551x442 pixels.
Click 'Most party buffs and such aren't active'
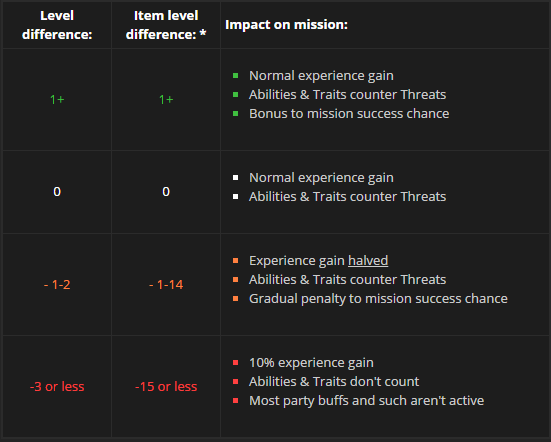(367, 401)
